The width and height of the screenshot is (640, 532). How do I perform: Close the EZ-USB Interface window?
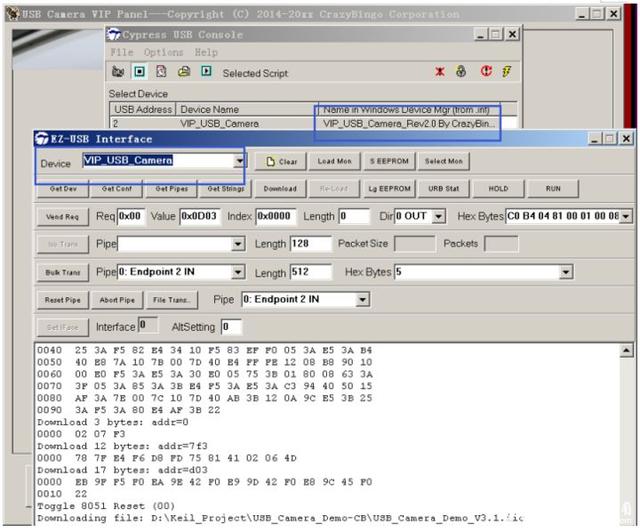pyautogui.click(x=626, y=139)
